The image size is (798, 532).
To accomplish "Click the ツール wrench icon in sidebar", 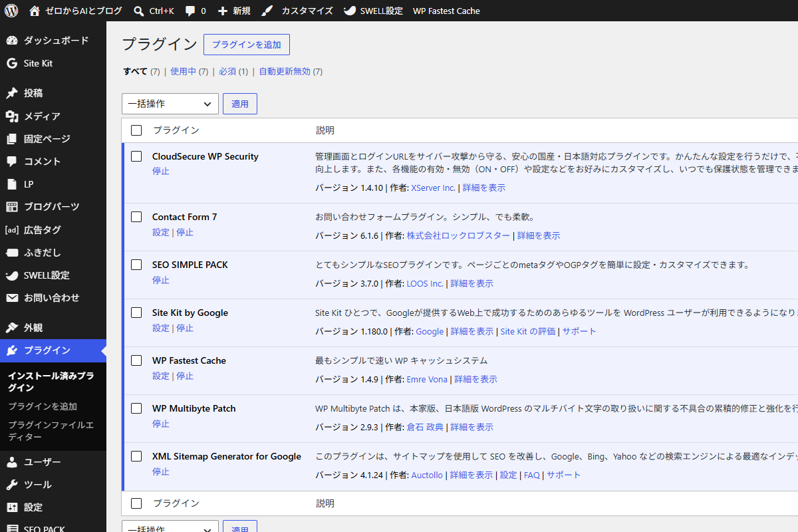I will click(x=12, y=485).
